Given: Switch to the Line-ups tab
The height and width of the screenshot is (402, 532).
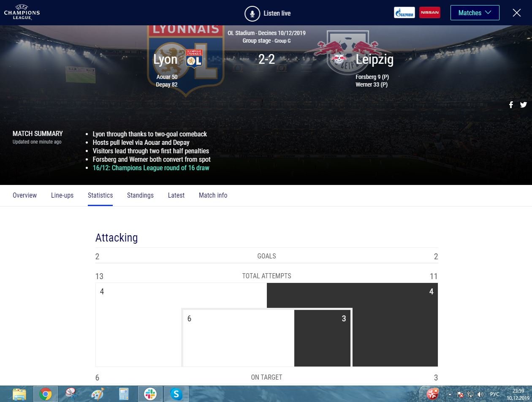Looking at the screenshot, I should (62, 195).
